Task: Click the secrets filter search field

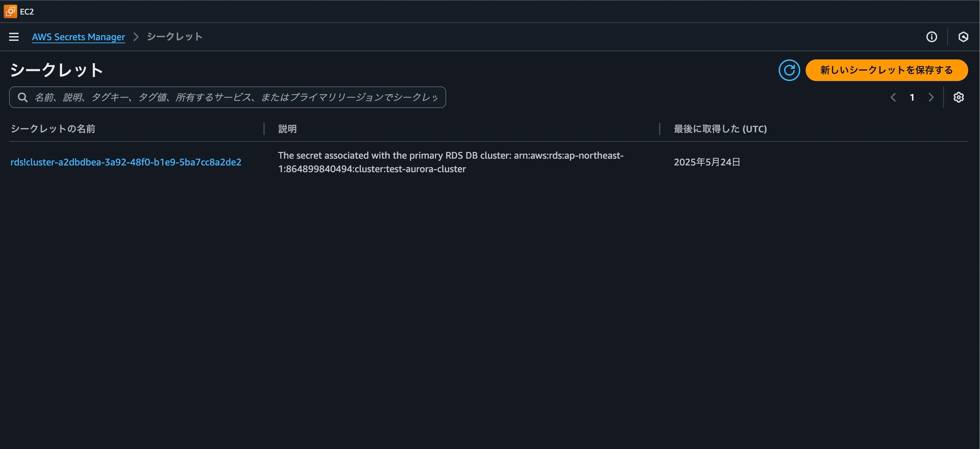Action: pyautogui.click(x=228, y=97)
